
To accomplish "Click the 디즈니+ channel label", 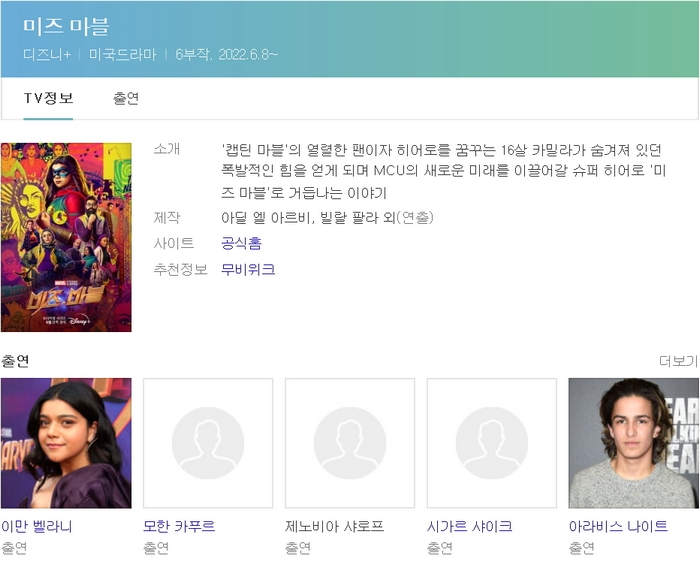I will click(x=47, y=54).
